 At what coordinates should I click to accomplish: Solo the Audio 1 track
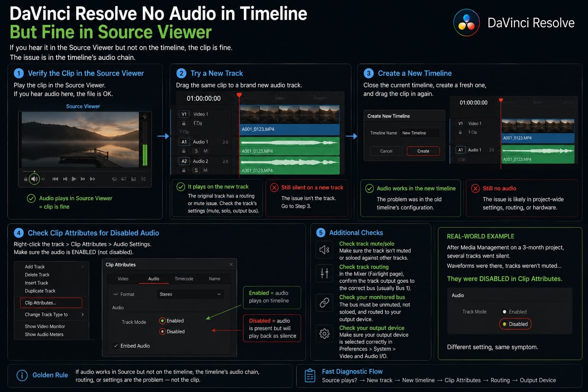point(196,151)
